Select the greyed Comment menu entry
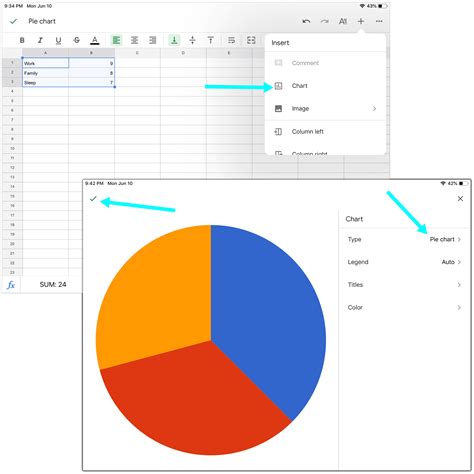The height and width of the screenshot is (474, 474). [x=325, y=63]
